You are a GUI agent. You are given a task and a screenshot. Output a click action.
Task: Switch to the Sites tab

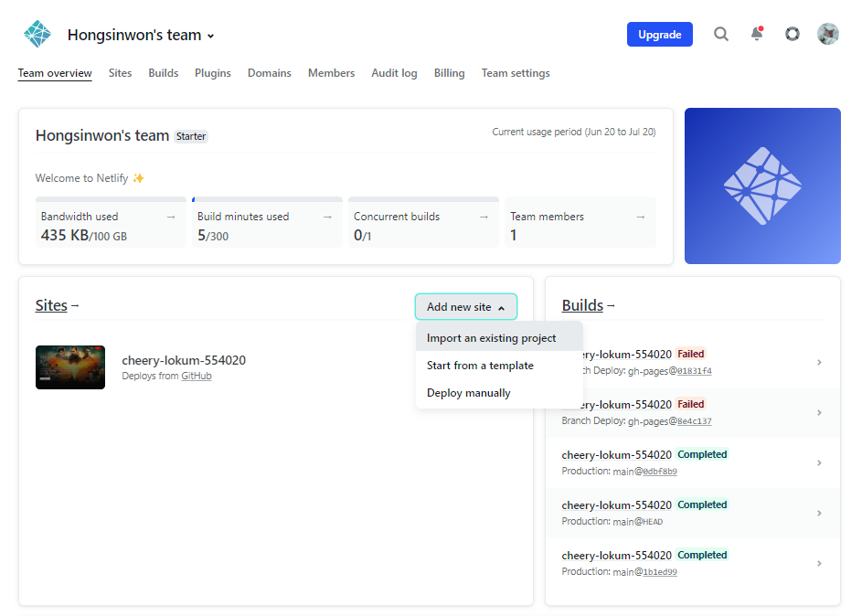(x=120, y=73)
